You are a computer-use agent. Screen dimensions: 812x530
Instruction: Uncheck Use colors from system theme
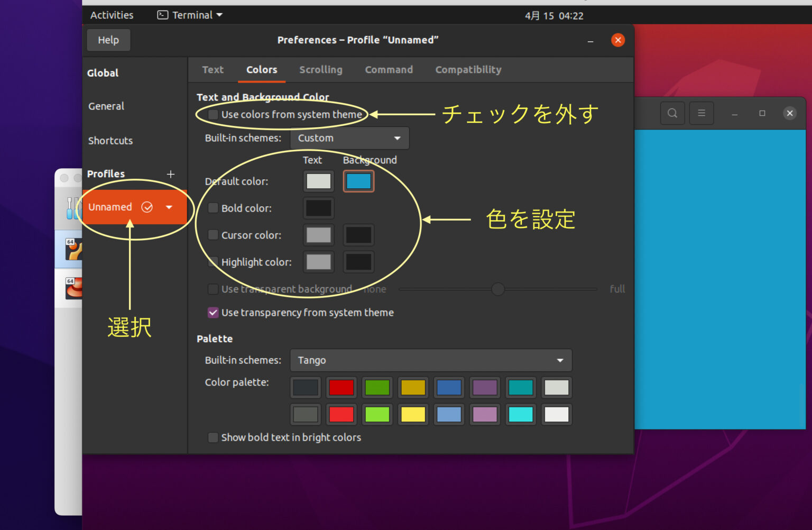pyautogui.click(x=213, y=114)
